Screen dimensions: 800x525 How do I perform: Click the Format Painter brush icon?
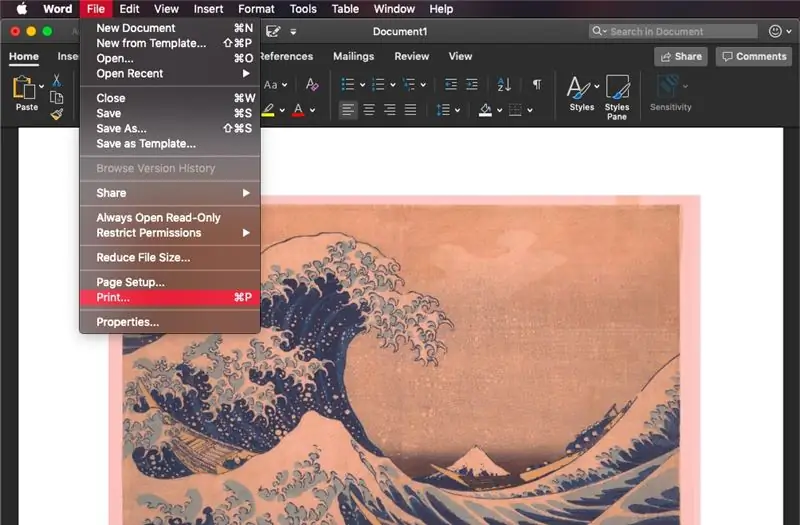(57, 114)
